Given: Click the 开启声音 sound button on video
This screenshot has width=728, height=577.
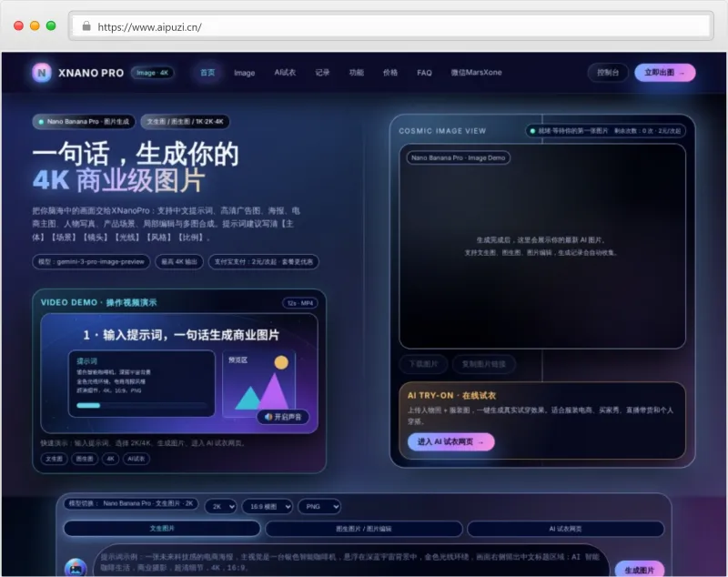Looking at the screenshot, I should (283, 417).
